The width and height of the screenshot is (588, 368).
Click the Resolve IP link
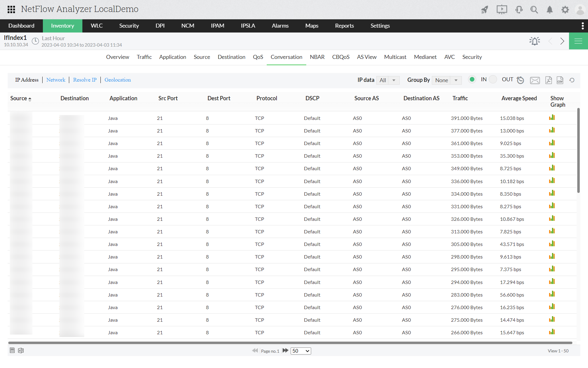(85, 80)
